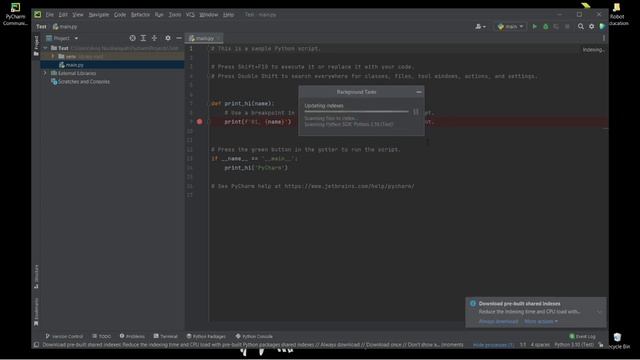This screenshot has height=360, width=640.
Task: Click the 4 spaces indent status entry
Action: coord(540,345)
